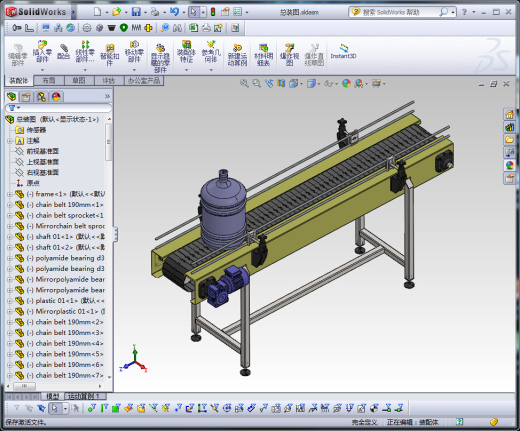
Task: Open the PropertyManager tab icon
Action: pyautogui.click(x=26, y=97)
